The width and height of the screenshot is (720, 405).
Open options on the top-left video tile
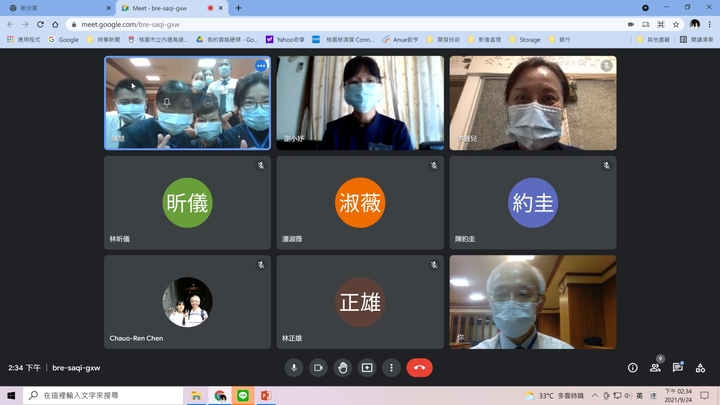[x=261, y=66]
